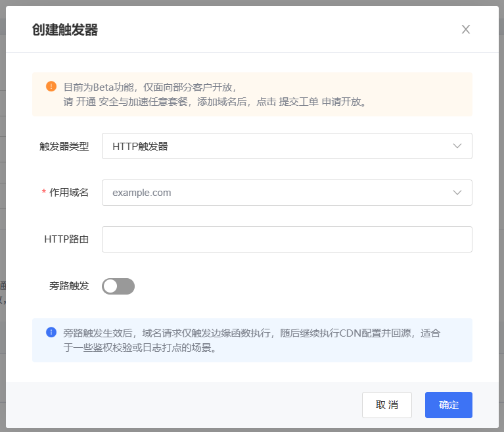
Task: Click the required 作用域名 label
Action: point(68,193)
